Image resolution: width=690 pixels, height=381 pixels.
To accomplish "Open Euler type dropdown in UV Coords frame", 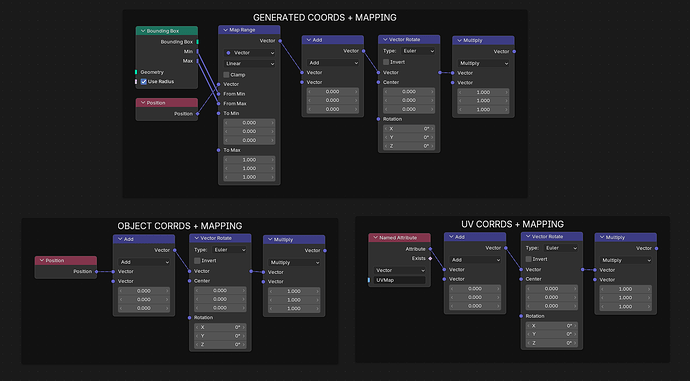I will click(561, 248).
